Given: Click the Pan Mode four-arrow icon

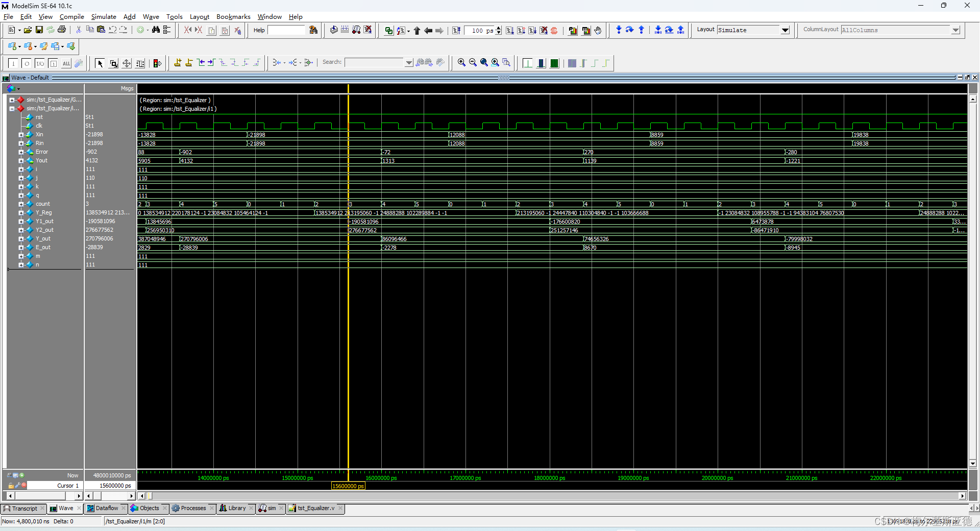Looking at the screenshot, I should pos(127,63).
